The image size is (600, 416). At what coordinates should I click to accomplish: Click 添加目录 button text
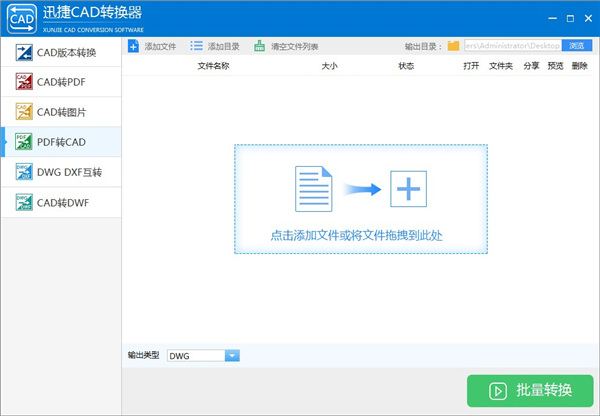pyautogui.click(x=223, y=47)
